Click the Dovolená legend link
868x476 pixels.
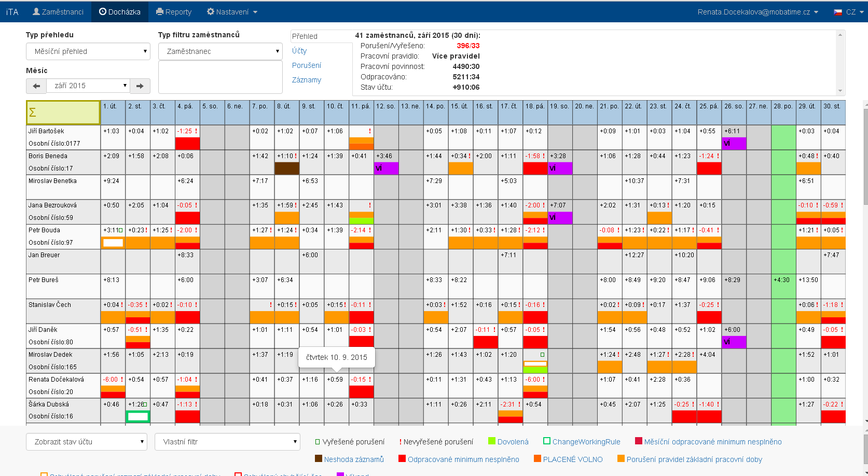coord(513,442)
